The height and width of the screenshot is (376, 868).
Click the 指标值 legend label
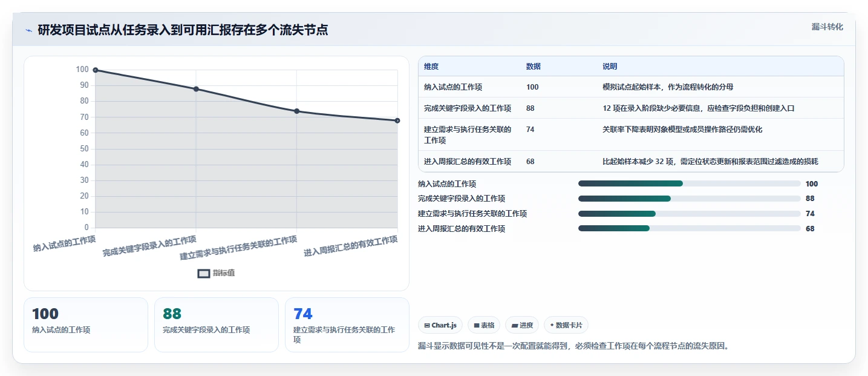pos(224,273)
